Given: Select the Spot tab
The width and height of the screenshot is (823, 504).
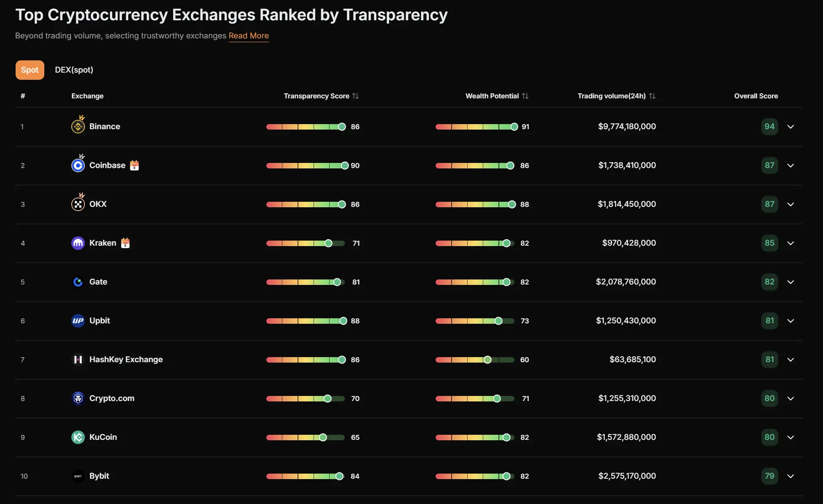Looking at the screenshot, I should click(x=30, y=70).
